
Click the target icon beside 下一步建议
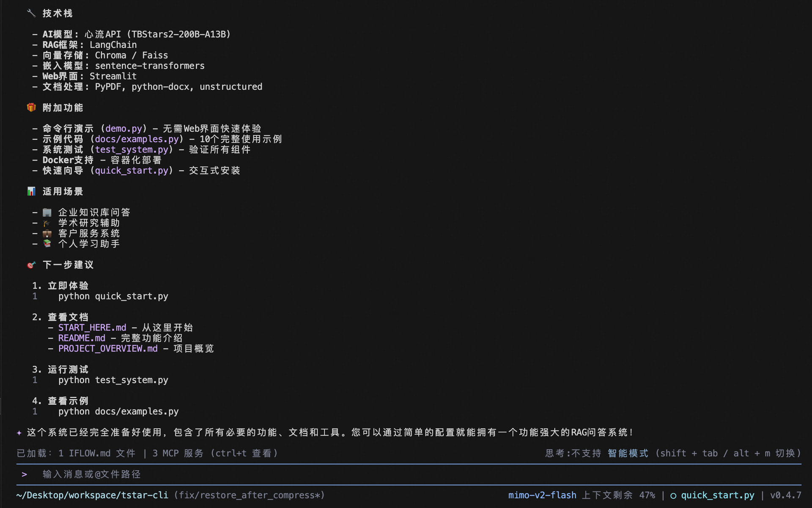pyautogui.click(x=31, y=265)
